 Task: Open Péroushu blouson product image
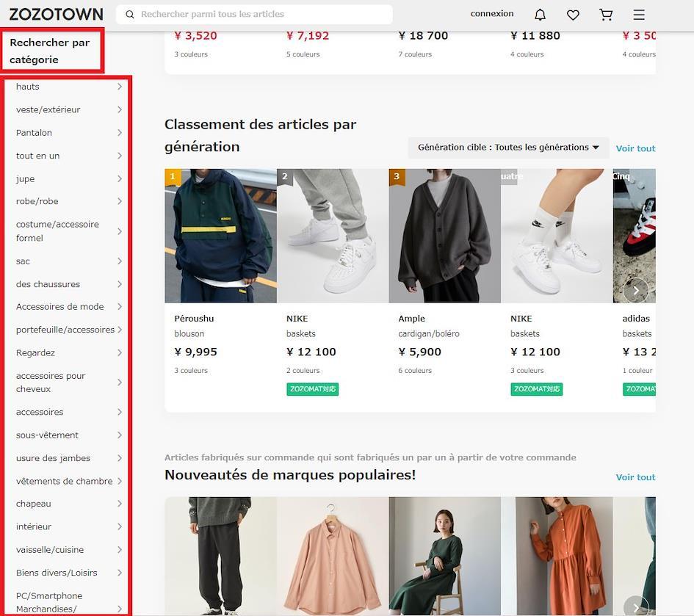[x=221, y=236]
